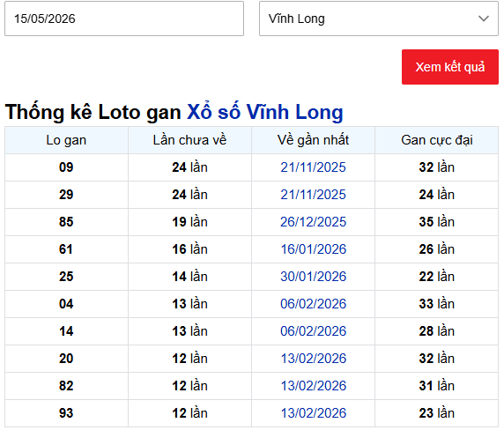Select loto number 82 cell
Screen dimensions: 504x430
pyautogui.click(x=66, y=386)
